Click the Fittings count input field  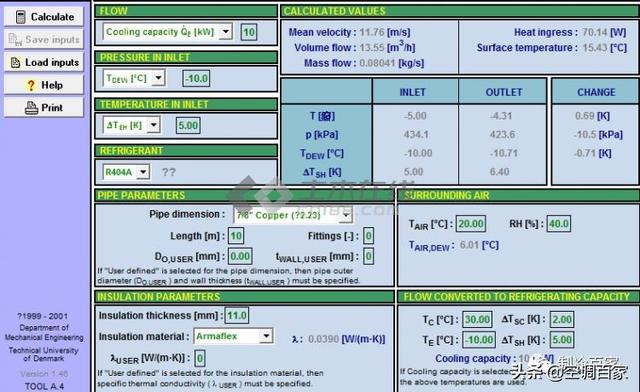[369, 236]
